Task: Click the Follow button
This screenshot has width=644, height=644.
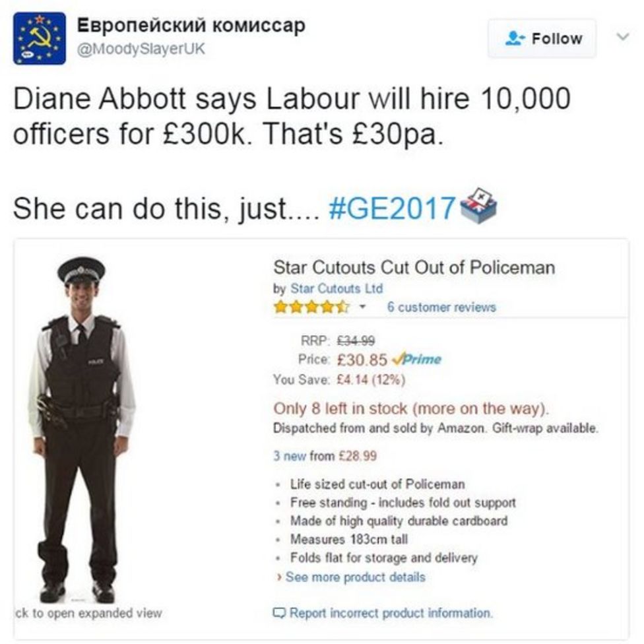Action: [542, 38]
